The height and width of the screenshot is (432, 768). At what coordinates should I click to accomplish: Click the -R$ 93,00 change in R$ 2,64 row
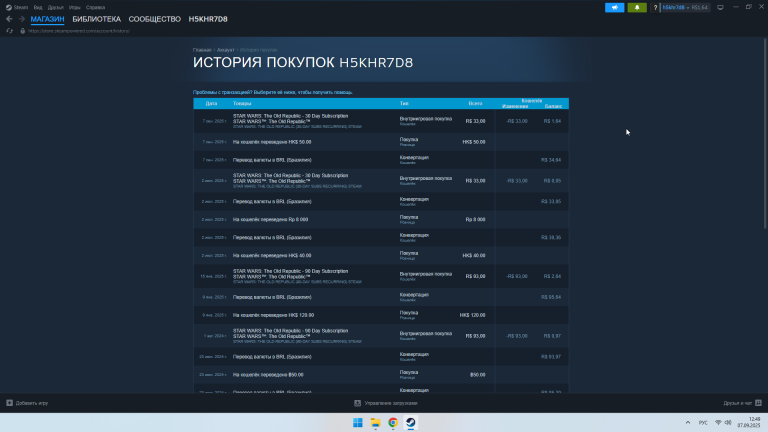coord(517,276)
